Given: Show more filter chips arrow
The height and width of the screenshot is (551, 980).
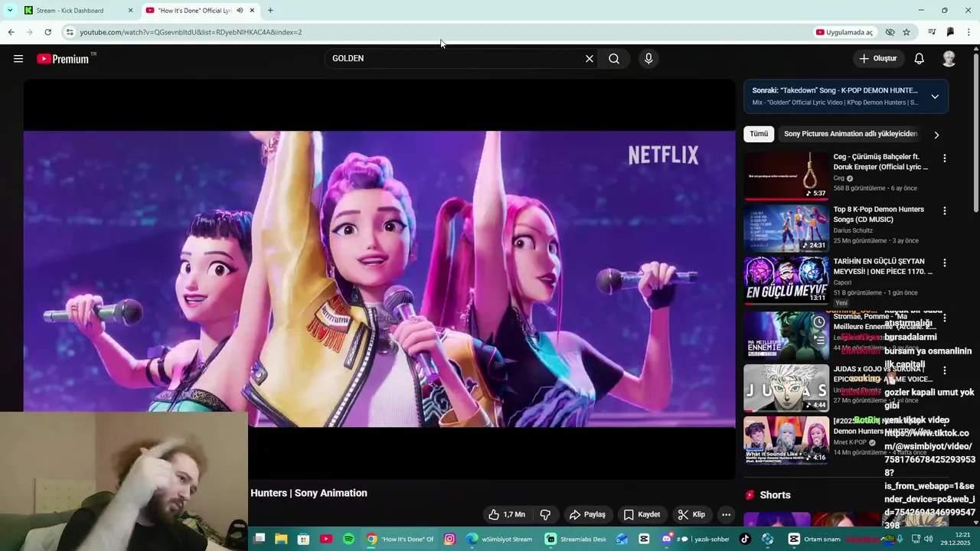Looking at the screenshot, I should (x=936, y=135).
